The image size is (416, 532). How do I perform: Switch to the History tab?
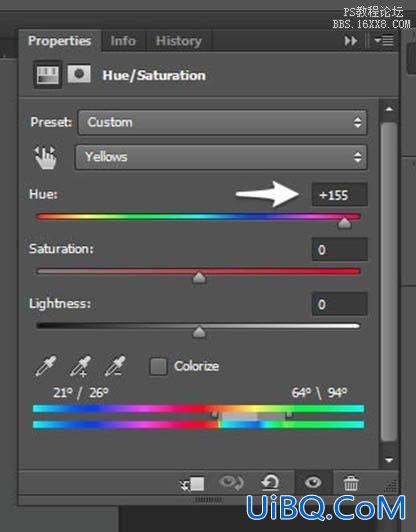pos(179,41)
